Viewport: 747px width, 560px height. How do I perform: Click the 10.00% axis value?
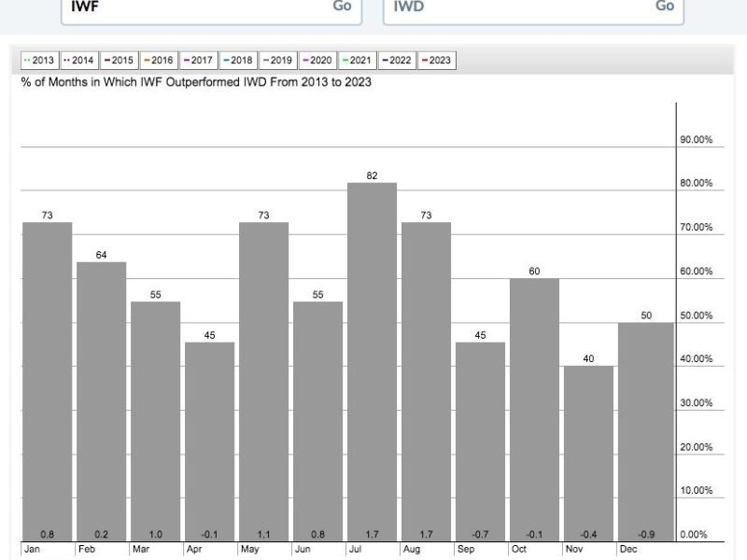696,491
